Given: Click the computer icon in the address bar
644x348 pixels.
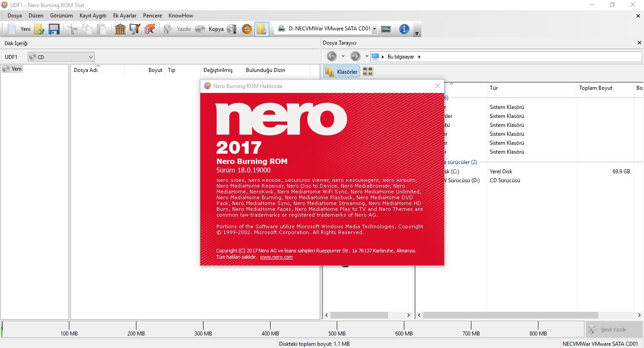Looking at the screenshot, I should (x=375, y=57).
